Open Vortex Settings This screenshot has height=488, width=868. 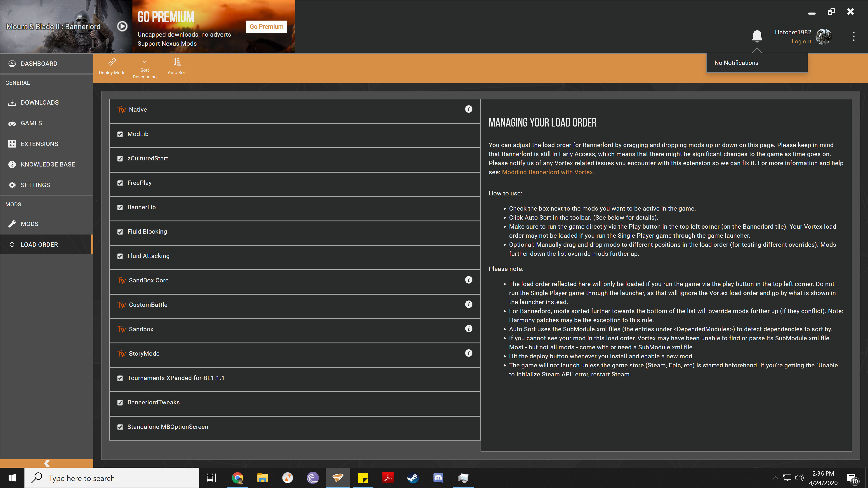pos(47,185)
